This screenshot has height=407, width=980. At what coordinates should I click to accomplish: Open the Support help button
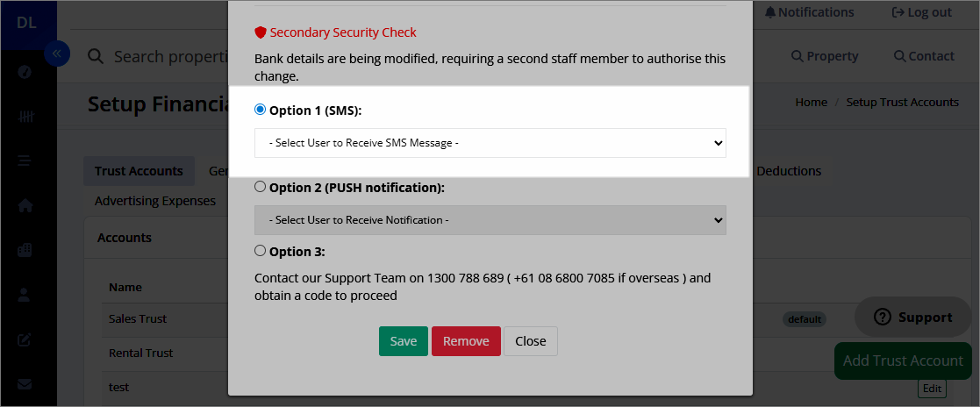[913, 318]
